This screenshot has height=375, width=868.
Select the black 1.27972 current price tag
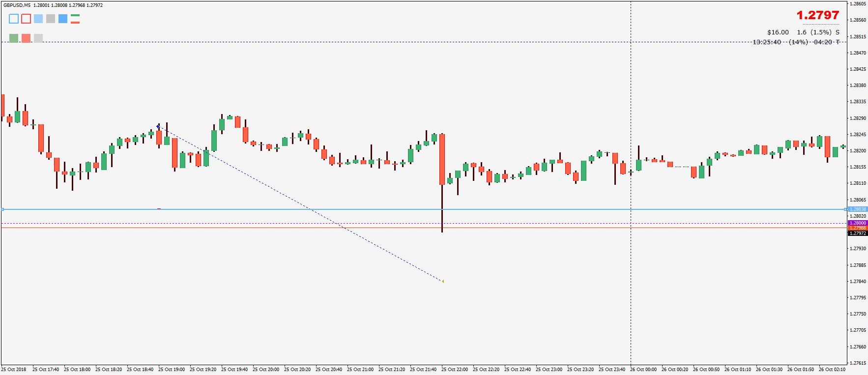[858, 233]
